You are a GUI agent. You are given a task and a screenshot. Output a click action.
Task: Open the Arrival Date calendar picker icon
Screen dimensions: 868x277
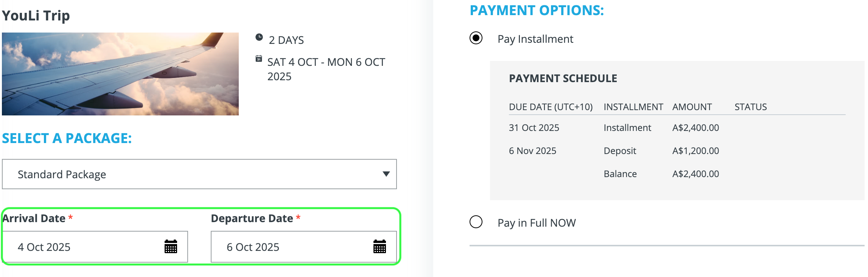171,247
